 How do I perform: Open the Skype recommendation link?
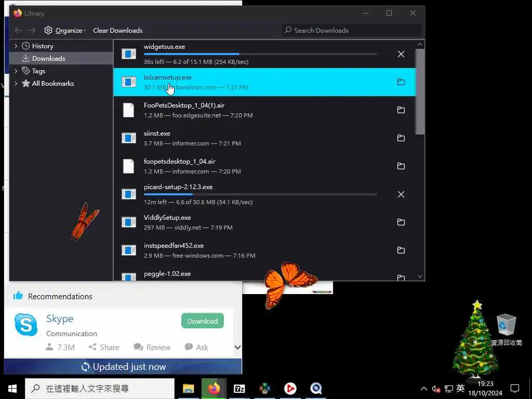60,318
